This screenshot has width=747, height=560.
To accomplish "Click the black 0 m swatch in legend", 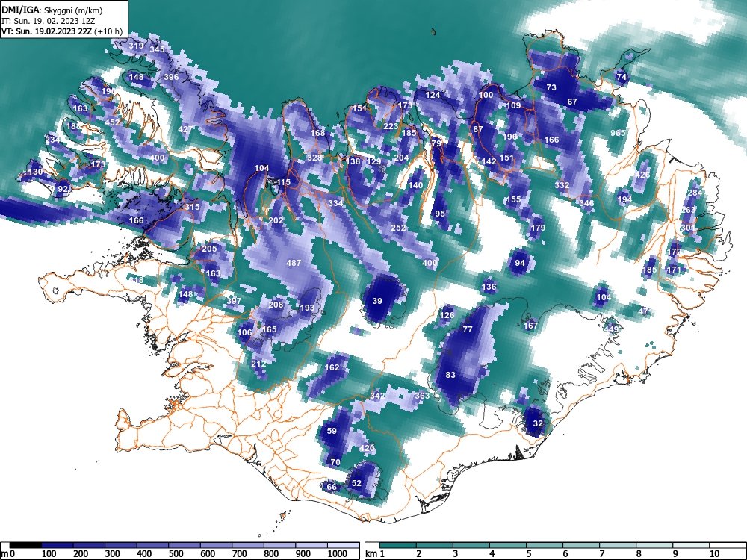I will [x=25, y=545].
